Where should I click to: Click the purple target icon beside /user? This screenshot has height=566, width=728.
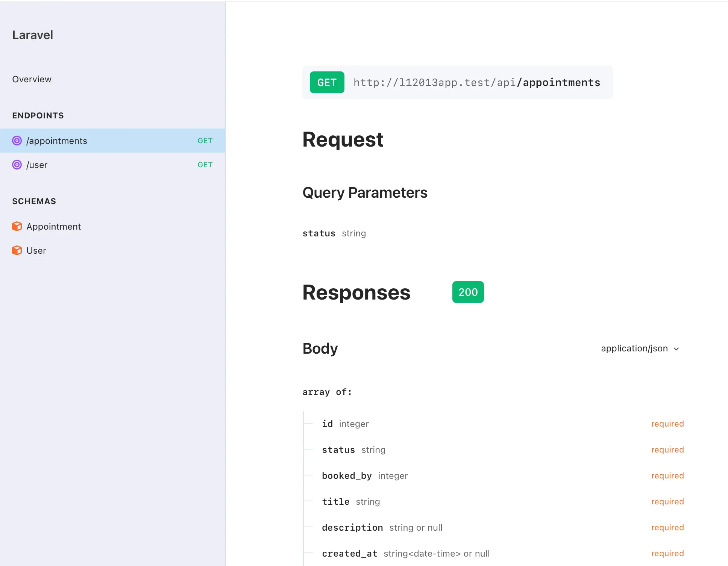[x=17, y=165]
